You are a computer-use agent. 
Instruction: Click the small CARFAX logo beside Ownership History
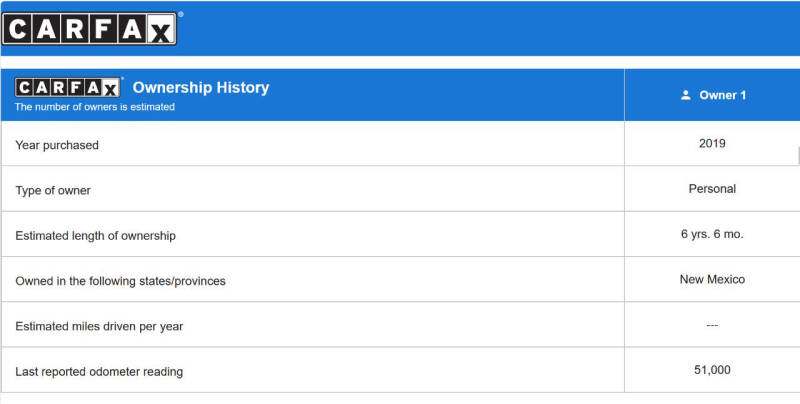[x=68, y=88]
